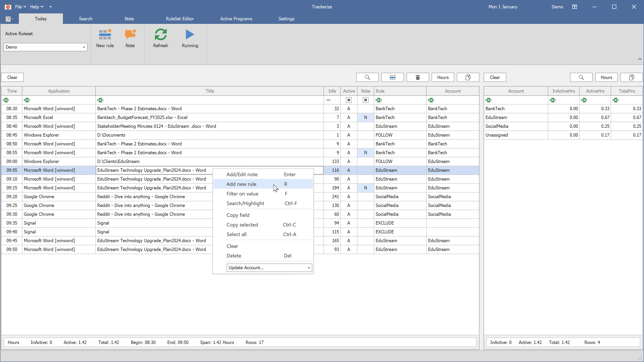The height and width of the screenshot is (362, 644).
Task: Click the Hours button above the log grid
Action: point(443,78)
